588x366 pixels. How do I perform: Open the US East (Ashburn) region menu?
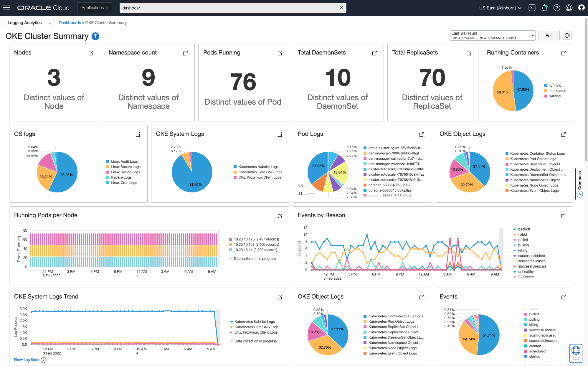tap(500, 8)
